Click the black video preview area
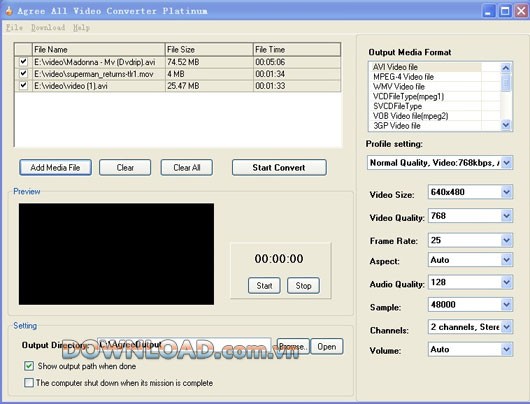This screenshot has height=404, width=530. (x=116, y=254)
